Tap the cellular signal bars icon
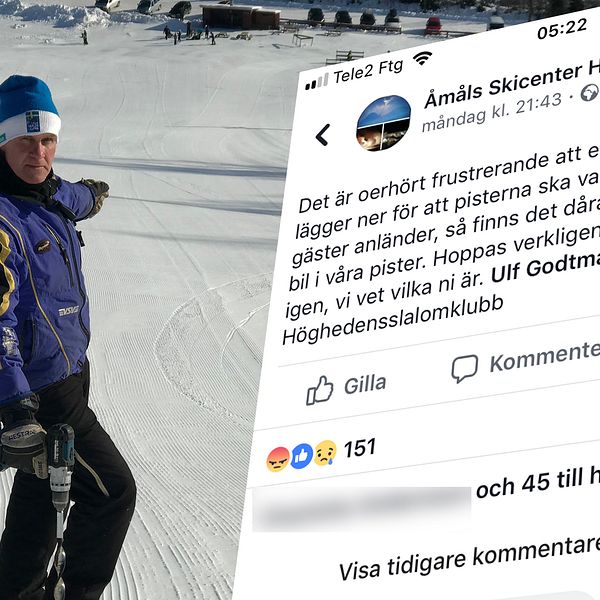 click(316, 82)
